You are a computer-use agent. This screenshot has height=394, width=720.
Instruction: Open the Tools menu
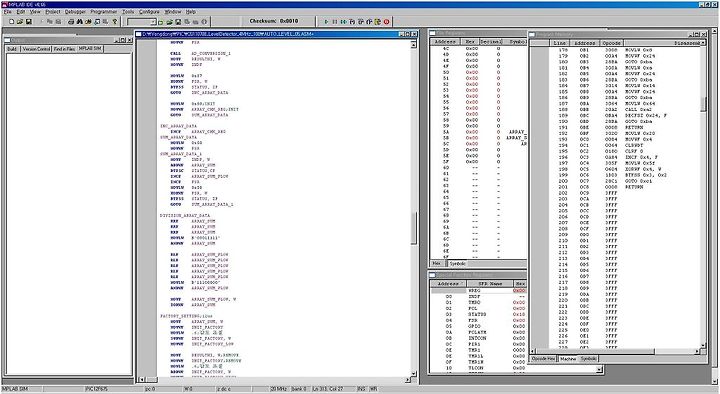[x=129, y=11]
